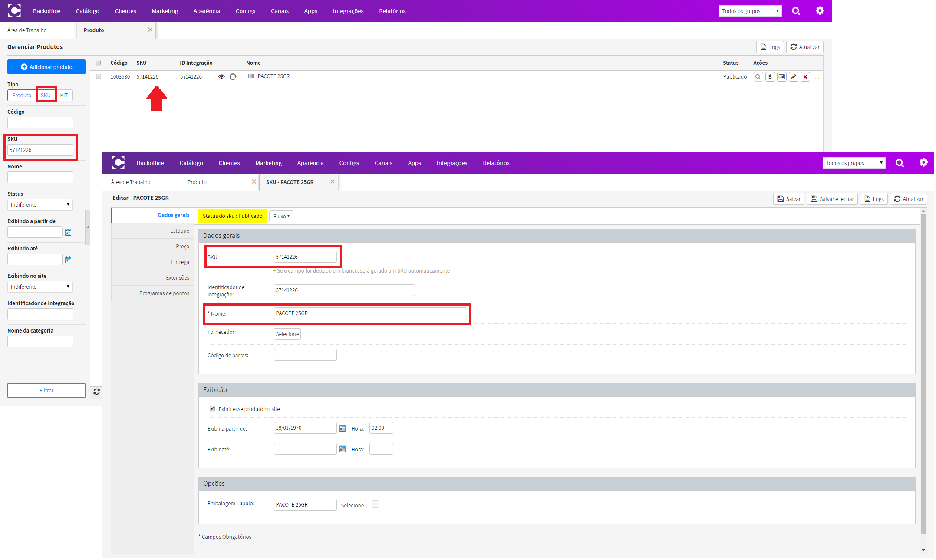Click the platform logo in the back window
Image resolution: width=936 pixels, height=560 pixels.
tap(14, 10)
